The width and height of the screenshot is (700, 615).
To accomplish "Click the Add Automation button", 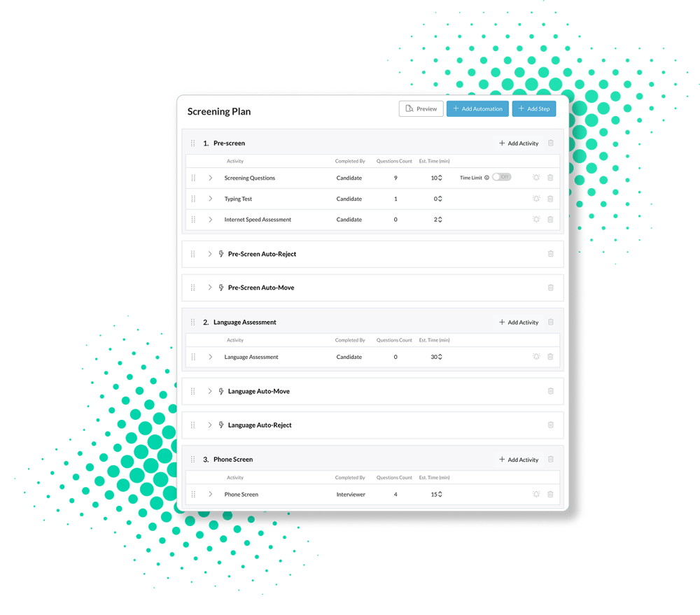I will (x=477, y=109).
